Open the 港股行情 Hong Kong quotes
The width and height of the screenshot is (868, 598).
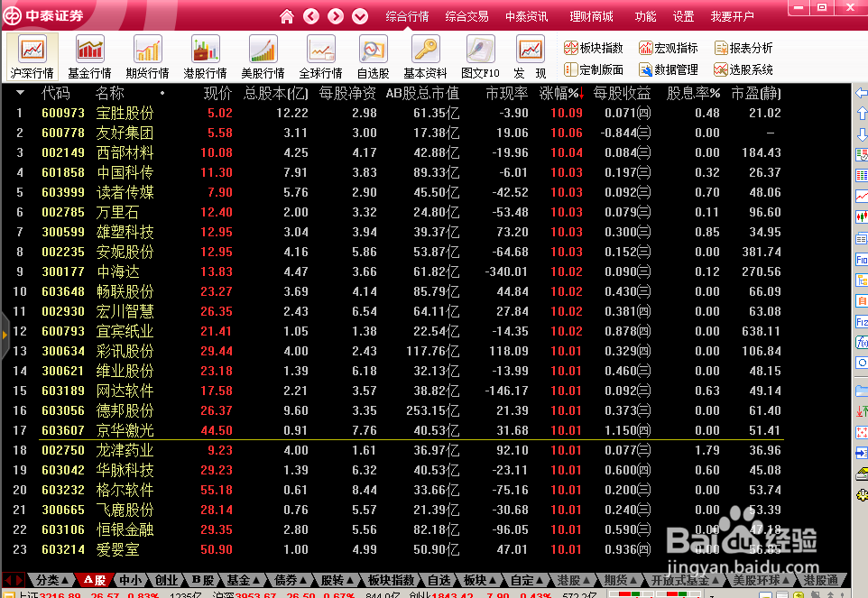(x=206, y=57)
